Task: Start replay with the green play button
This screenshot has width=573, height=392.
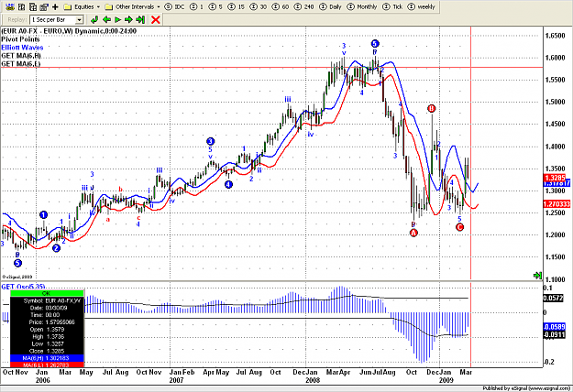Action: click(117, 19)
